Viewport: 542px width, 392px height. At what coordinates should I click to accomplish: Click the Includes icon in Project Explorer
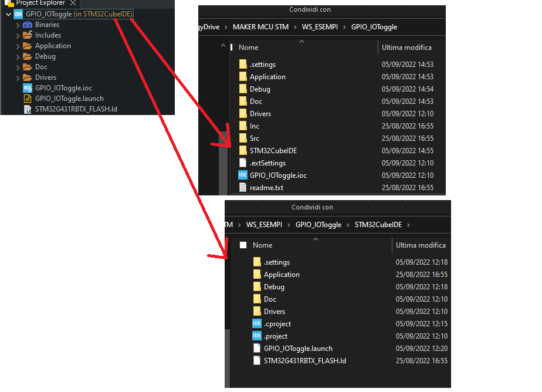click(x=28, y=35)
